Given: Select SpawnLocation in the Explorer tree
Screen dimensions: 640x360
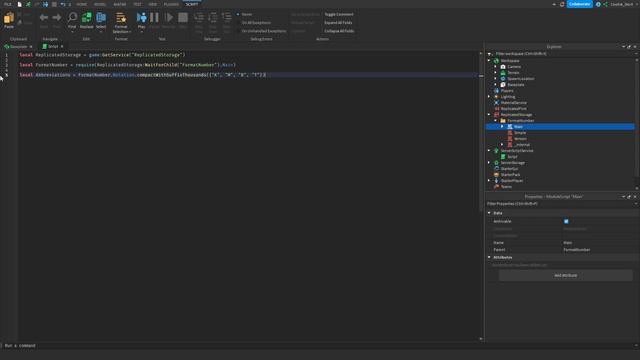Looking at the screenshot, I should click(x=520, y=79).
